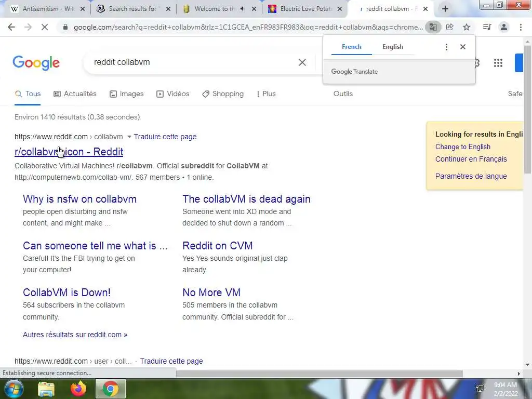Open a new tab with plus button
532x399 pixels.
click(x=445, y=9)
